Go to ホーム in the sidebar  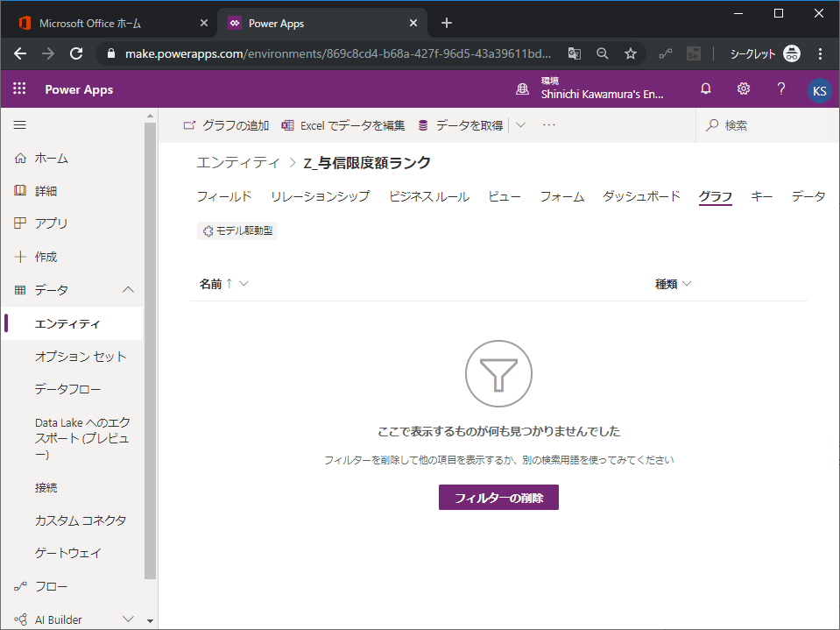[73, 158]
